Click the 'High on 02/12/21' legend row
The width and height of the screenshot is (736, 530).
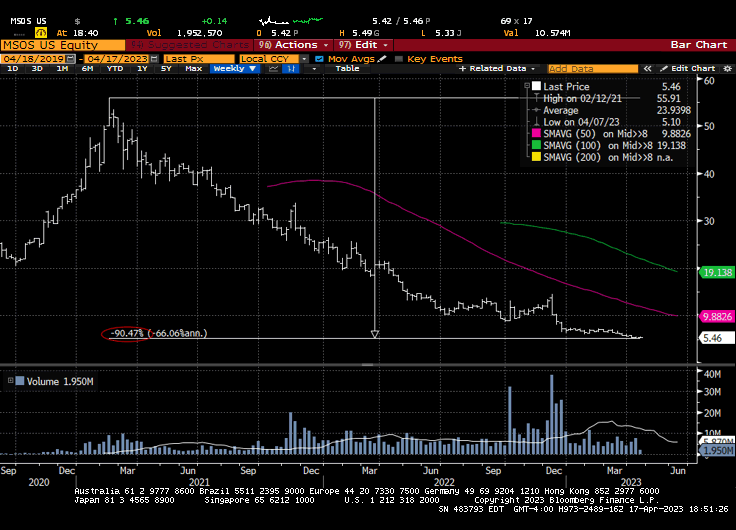pyautogui.click(x=612, y=98)
